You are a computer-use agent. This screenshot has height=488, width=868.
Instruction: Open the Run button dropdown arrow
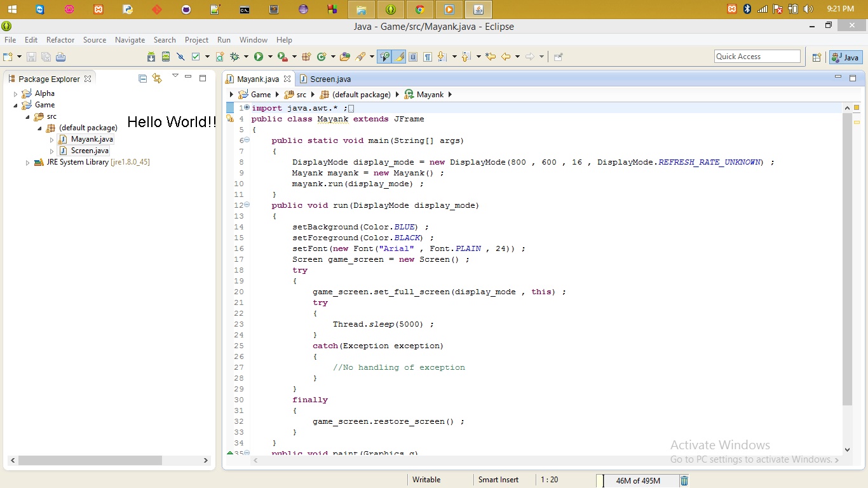pyautogui.click(x=269, y=57)
